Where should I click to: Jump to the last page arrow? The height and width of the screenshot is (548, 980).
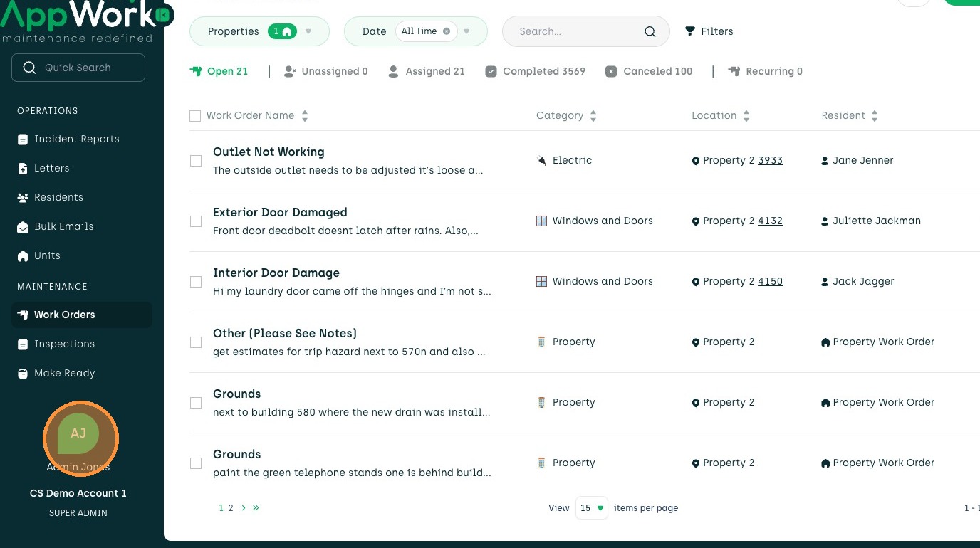256,508
